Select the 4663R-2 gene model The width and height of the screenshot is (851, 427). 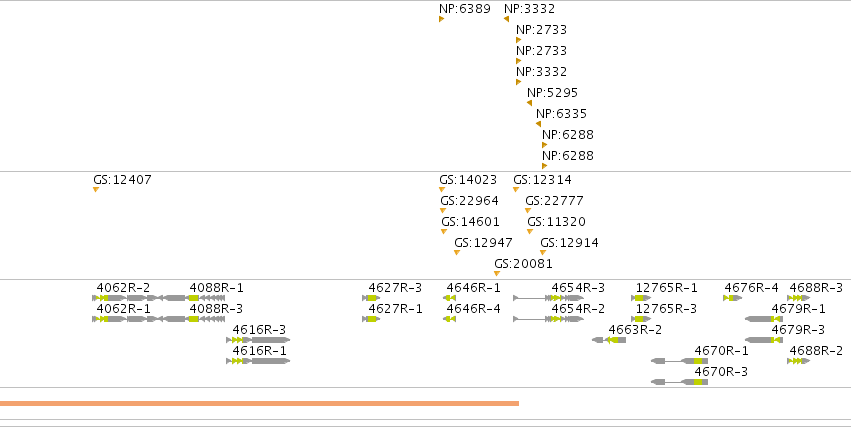click(609, 340)
